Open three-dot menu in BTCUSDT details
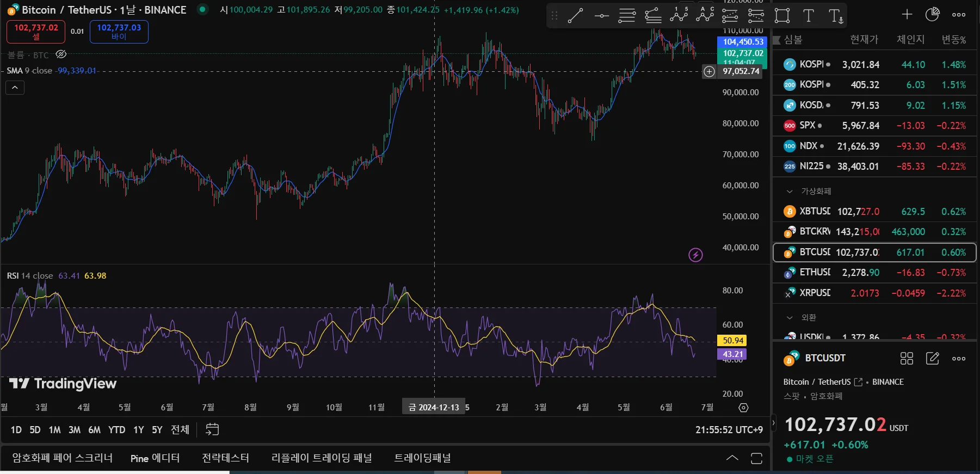Screen dimensions: 980x474 point(959,359)
